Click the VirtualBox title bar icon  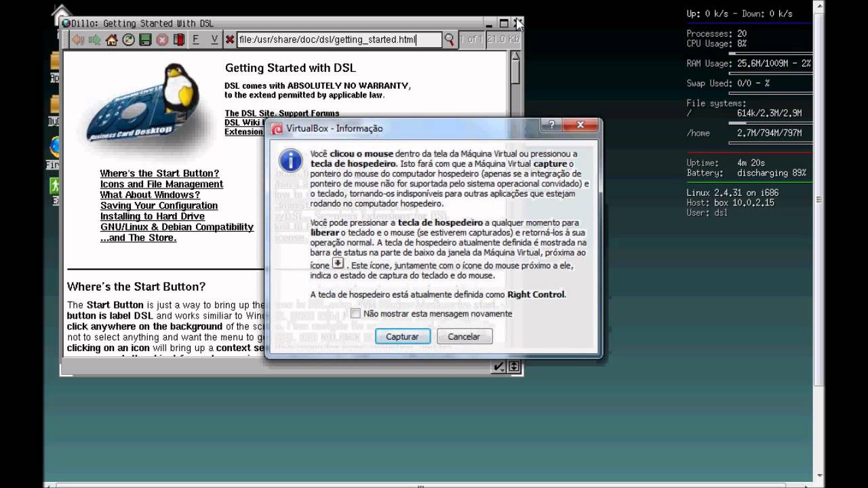[277, 129]
